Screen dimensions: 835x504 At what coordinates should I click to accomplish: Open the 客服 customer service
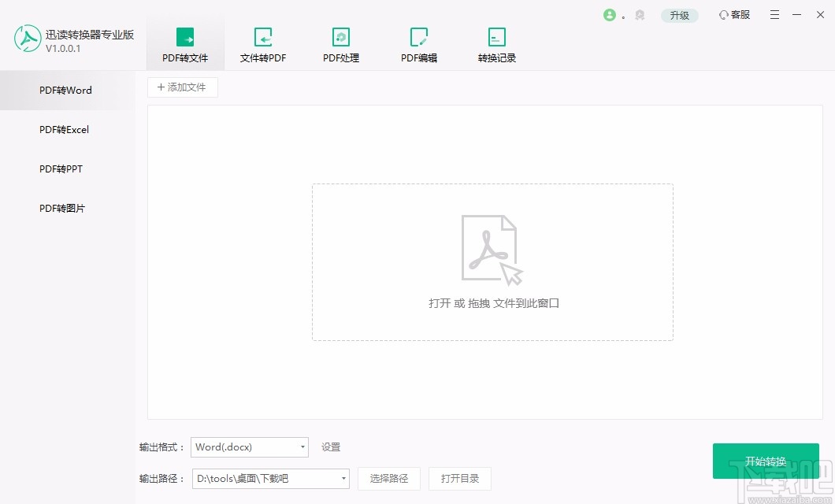tap(733, 14)
